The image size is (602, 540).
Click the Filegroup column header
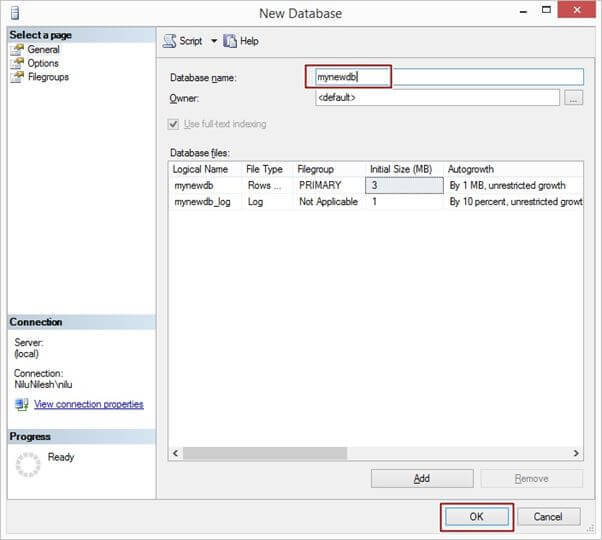click(x=329, y=169)
